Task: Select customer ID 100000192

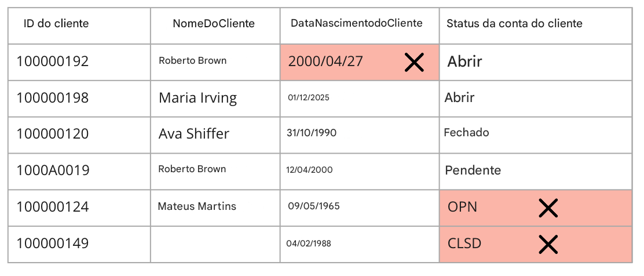Action: (x=52, y=61)
